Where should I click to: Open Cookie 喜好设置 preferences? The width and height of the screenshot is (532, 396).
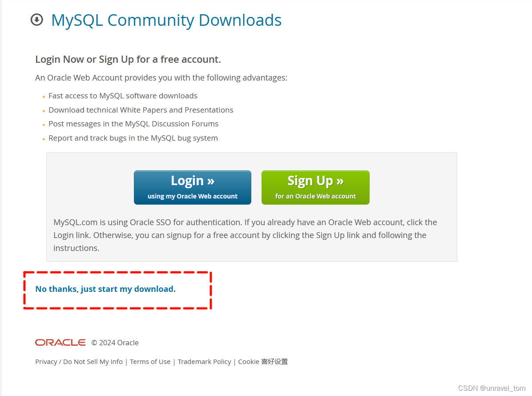(263, 362)
